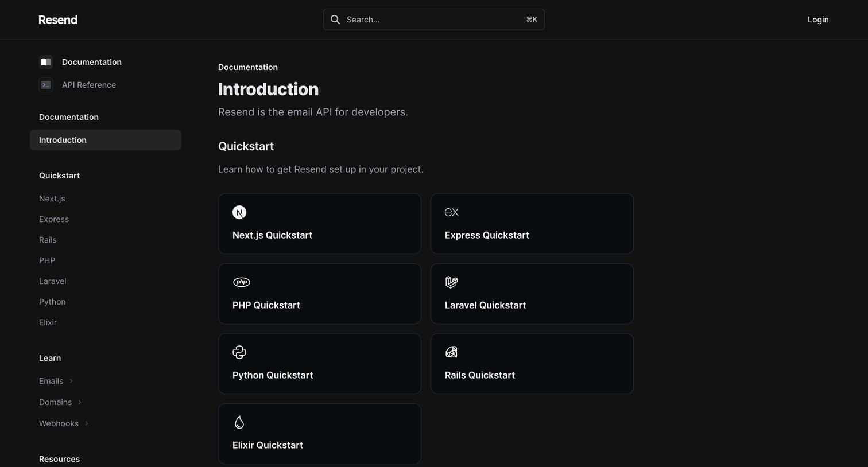Click the Rails gem logo icon
The image size is (868, 467).
[x=452, y=352]
